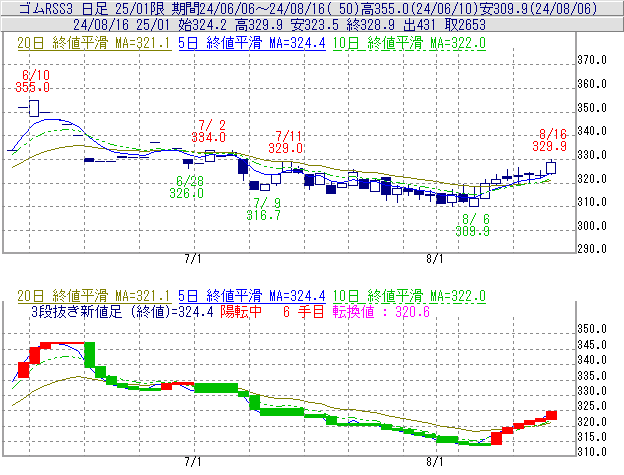Click the large green block at chart peak
Image resolution: width=624 pixels, height=475 pixels.
tap(90, 355)
